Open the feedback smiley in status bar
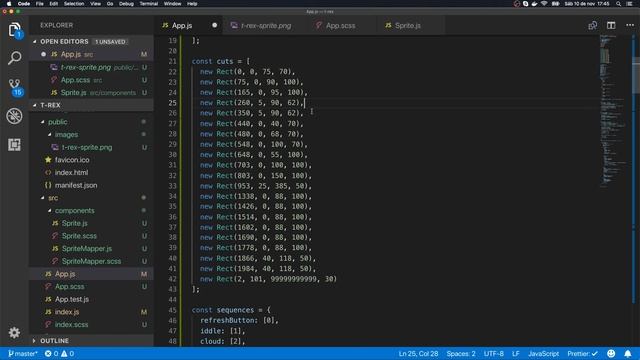Image resolution: width=640 pixels, height=360 pixels. pyautogui.click(x=611, y=353)
